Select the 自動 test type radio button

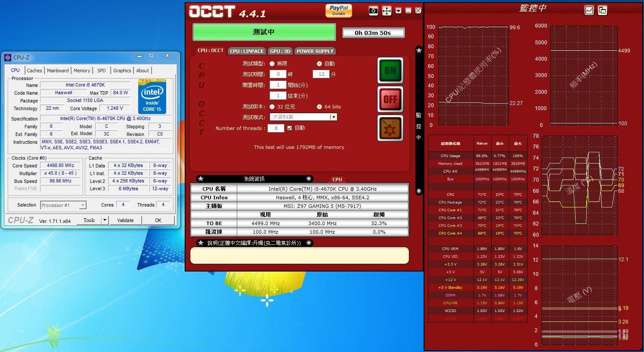click(319, 64)
